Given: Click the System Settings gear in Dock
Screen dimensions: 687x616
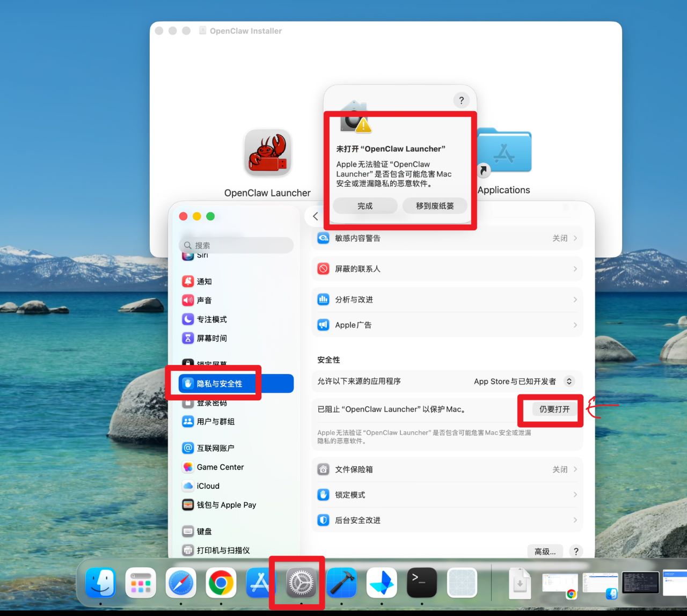Looking at the screenshot, I should coord(302,582).
